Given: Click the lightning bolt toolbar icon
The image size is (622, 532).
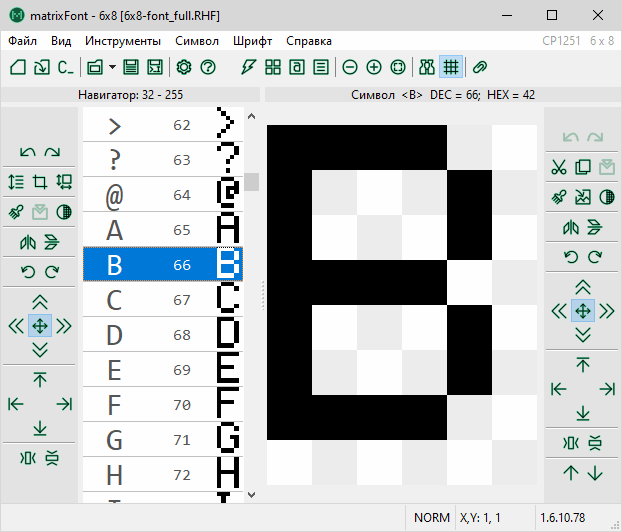Looking at the screenshot, I should 249,67.
